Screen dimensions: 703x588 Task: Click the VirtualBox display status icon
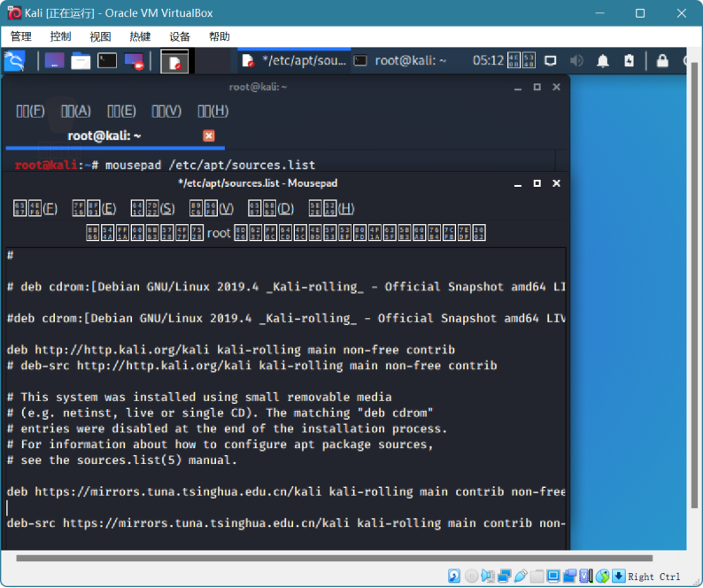[x=553, y=576]
